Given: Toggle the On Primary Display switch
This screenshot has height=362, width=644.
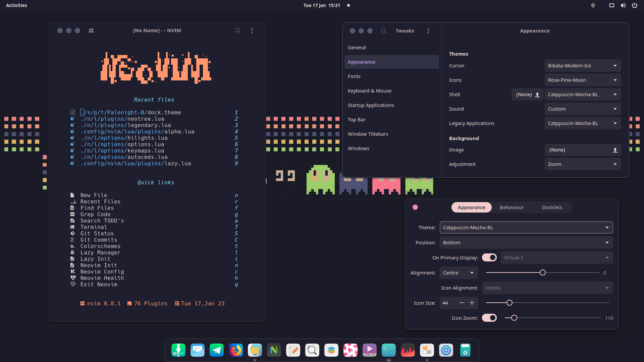Looking at the screenshot, I should pyautogui.click(x=489, y=257).
